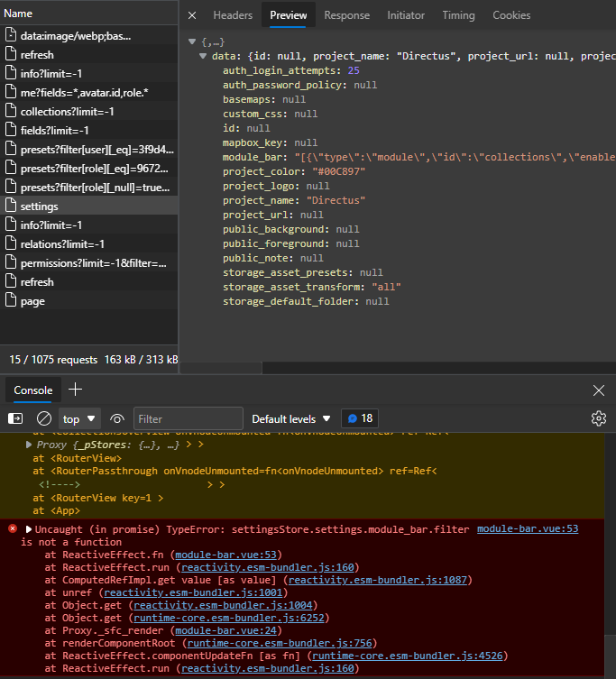Select the permissions?limit=-1 request

pos(88,263)
